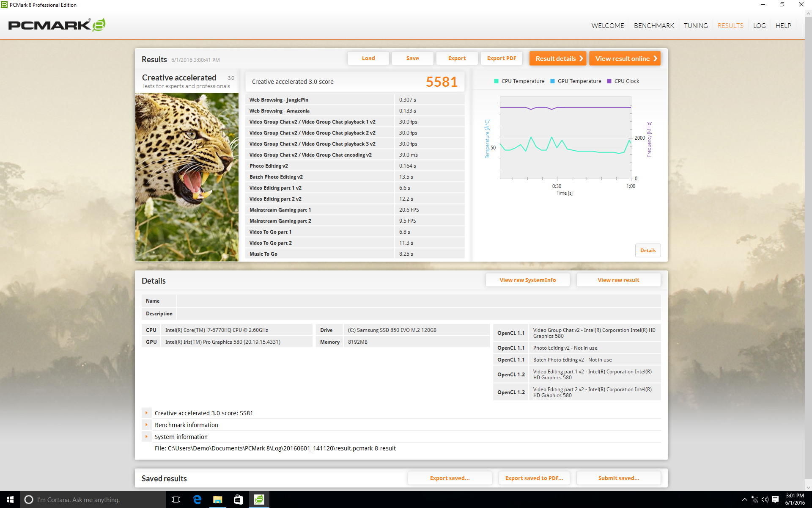Expand Creative accelerated 3.0 score row
812x508 pixels.
146,413
